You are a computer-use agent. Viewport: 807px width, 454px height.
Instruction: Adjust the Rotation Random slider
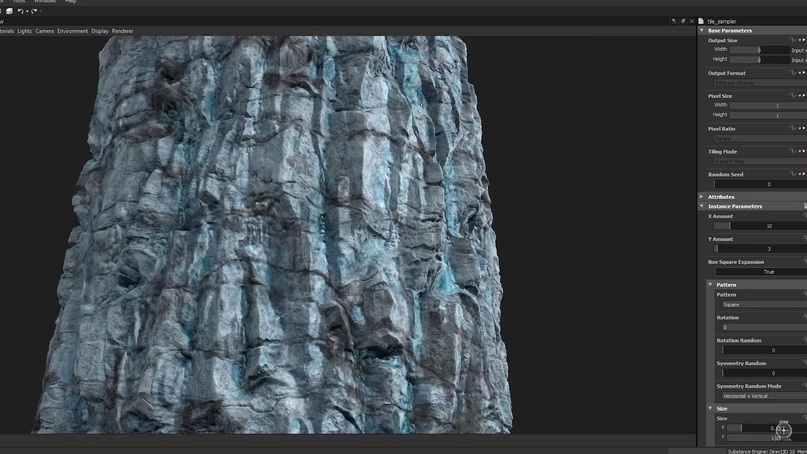point(764,350)
